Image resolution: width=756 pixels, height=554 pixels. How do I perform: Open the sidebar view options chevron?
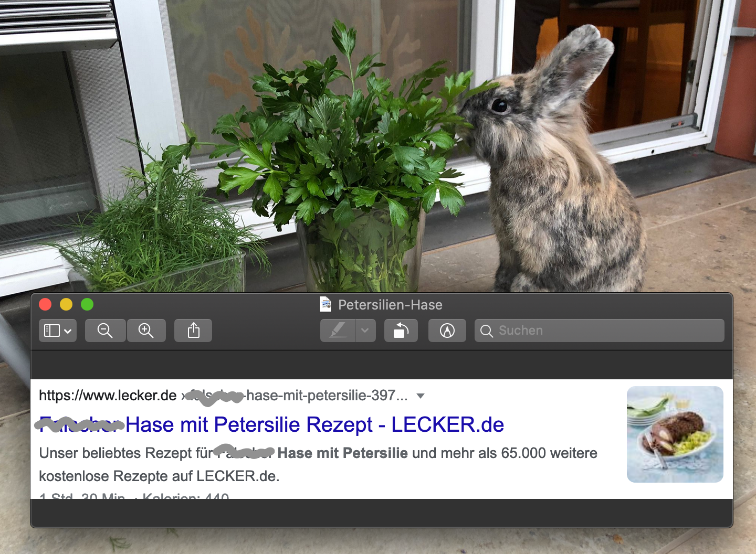68,331
